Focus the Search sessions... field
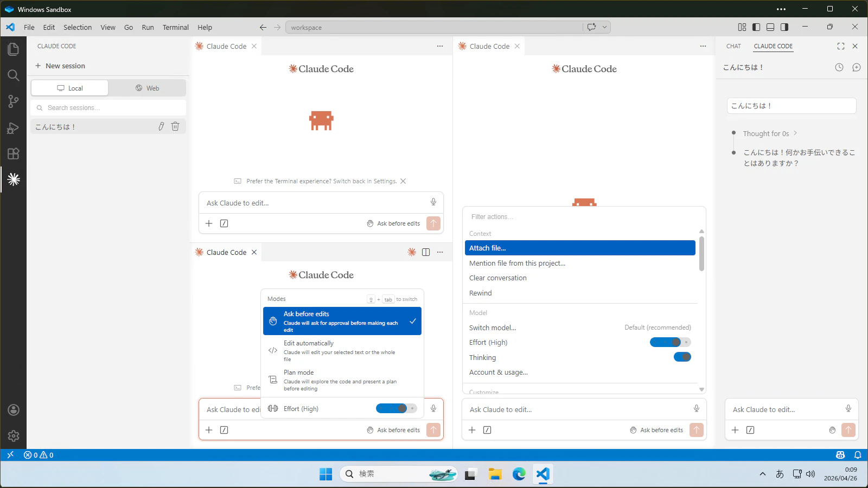This screenshot has width=868, height=488. pyautogui.click(x=108, y=107)
